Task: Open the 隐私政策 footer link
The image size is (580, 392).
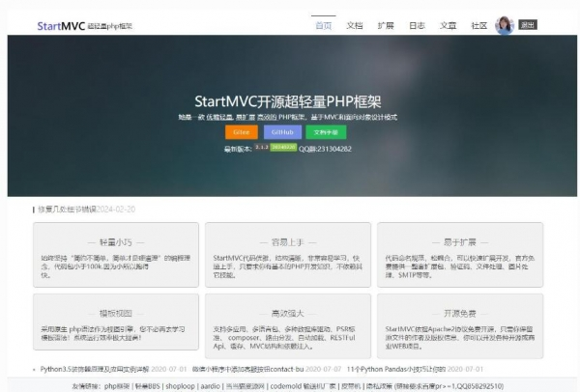Action: (380, 386)
